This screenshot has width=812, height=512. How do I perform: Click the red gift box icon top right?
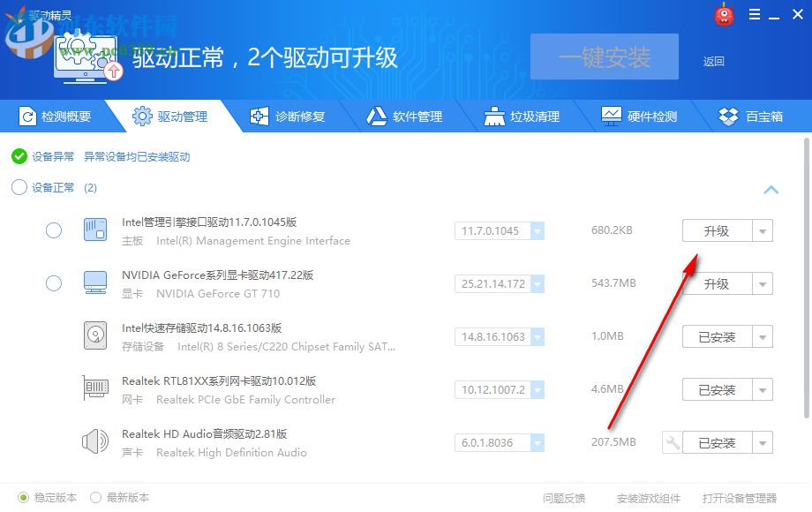point(724,14)
